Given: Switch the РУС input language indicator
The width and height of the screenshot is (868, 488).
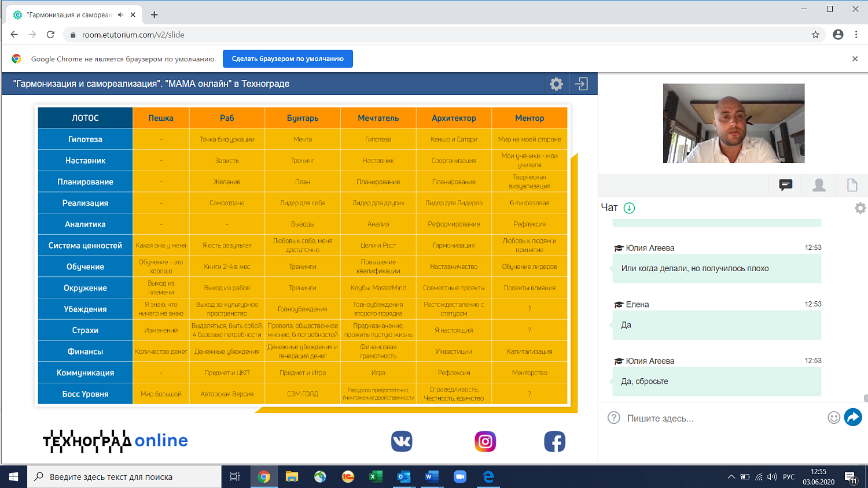Looking at the screenshot, I should pyautogui.click(x=789, y=477).
